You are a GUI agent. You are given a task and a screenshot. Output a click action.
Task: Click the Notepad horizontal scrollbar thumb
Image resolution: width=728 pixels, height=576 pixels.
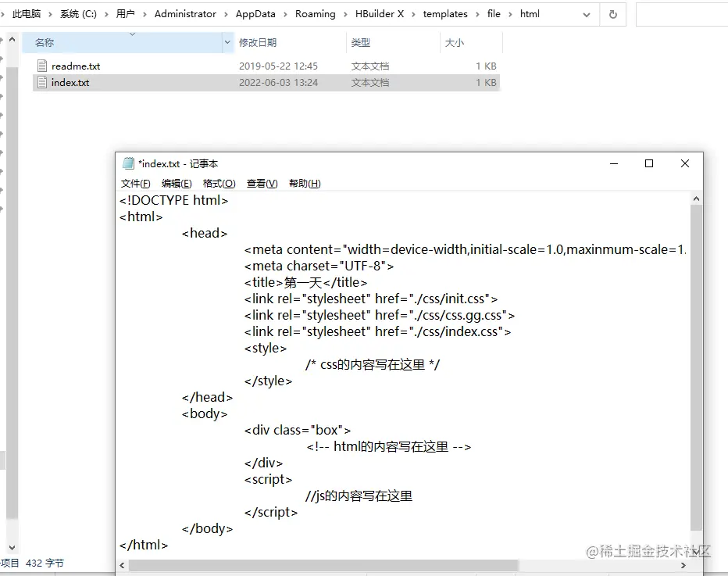point(323,565)
